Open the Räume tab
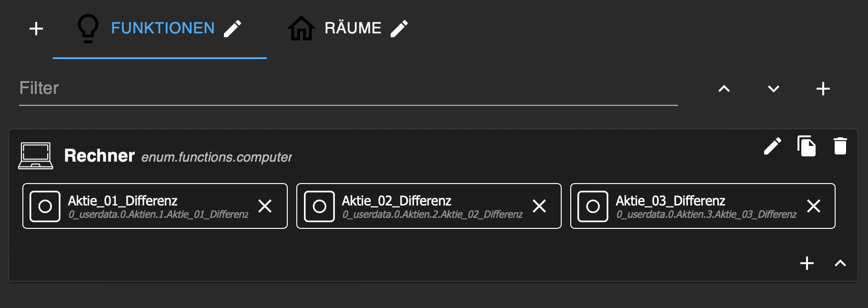This screenshot has width=868, height=308. [x=353, y=29]
